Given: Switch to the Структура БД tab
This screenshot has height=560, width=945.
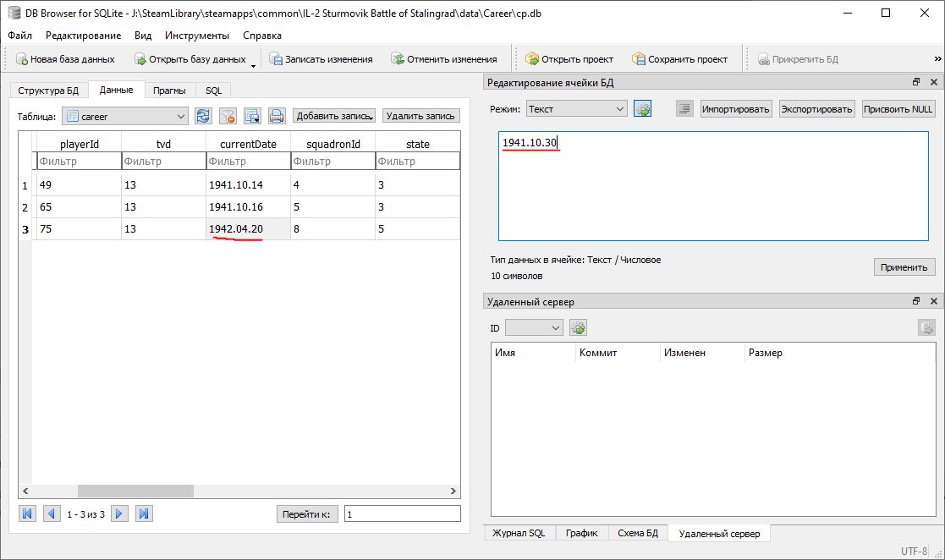Looking at the screenshot, I should click(48, 91).
